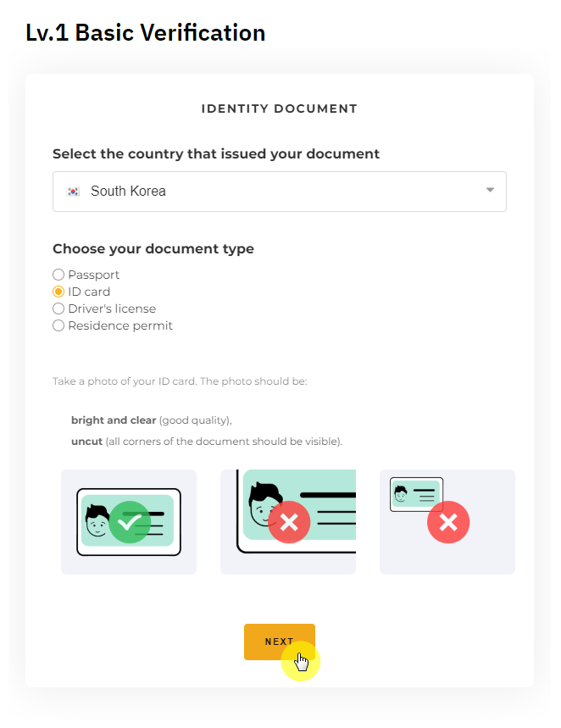Choose the Driver's license radio option

point(58,308)
